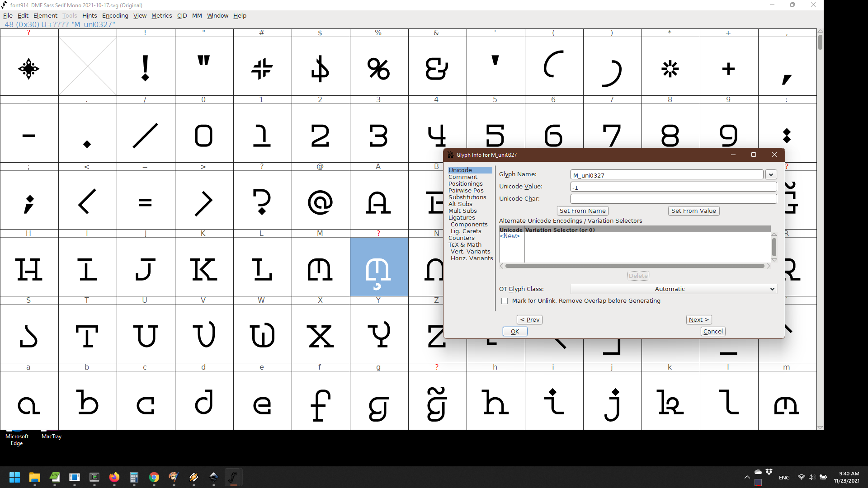Select the Ligatures section in Glyph Info
The width and height of the screenshot is (868, 488).
462,217
